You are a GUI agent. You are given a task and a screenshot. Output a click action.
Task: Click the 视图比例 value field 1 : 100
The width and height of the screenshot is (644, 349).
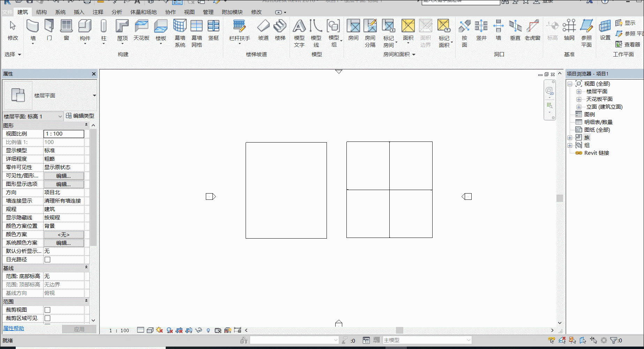coord(64,134)
